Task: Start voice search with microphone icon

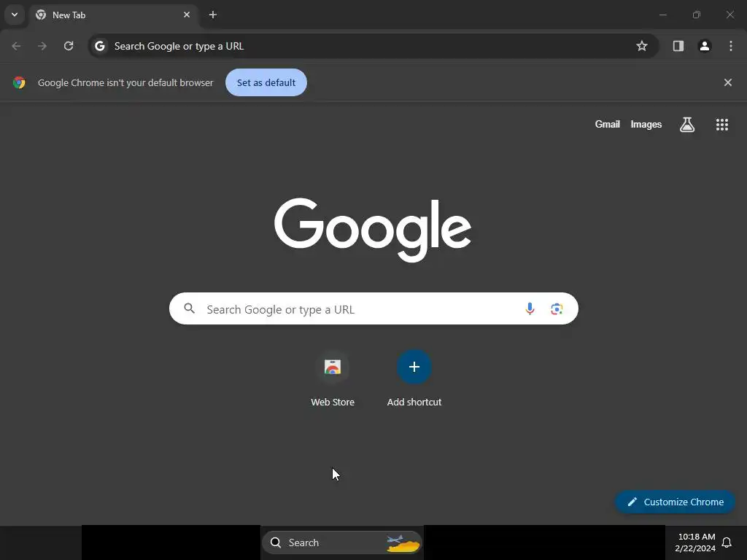Action: pos(530,308)
